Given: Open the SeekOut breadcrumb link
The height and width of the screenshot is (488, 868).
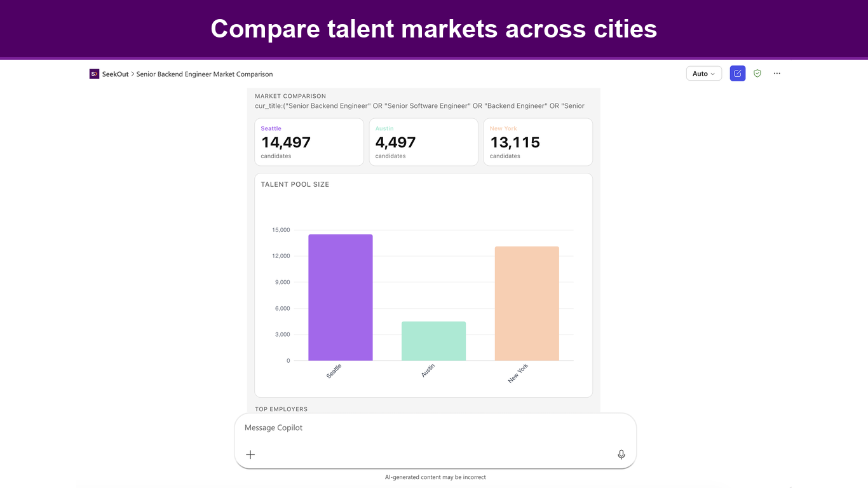Looking at the screenshot, I should pos(115,74).
